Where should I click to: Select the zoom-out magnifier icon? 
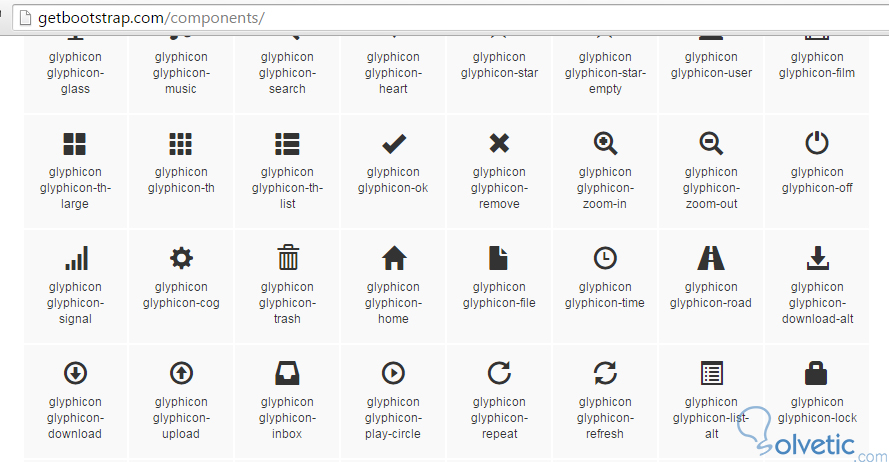pyautogui.click(x=711, y=144)
